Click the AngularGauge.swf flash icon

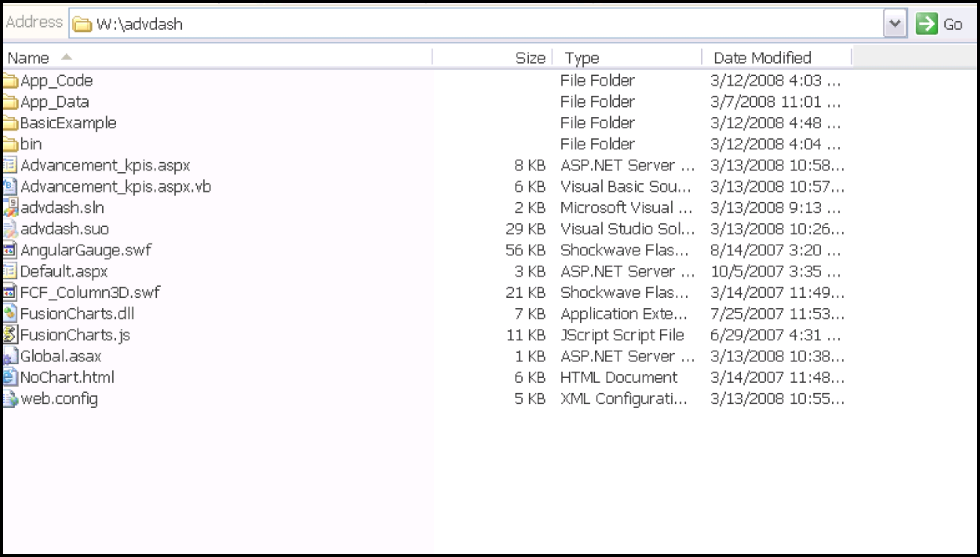coord(10,250)
